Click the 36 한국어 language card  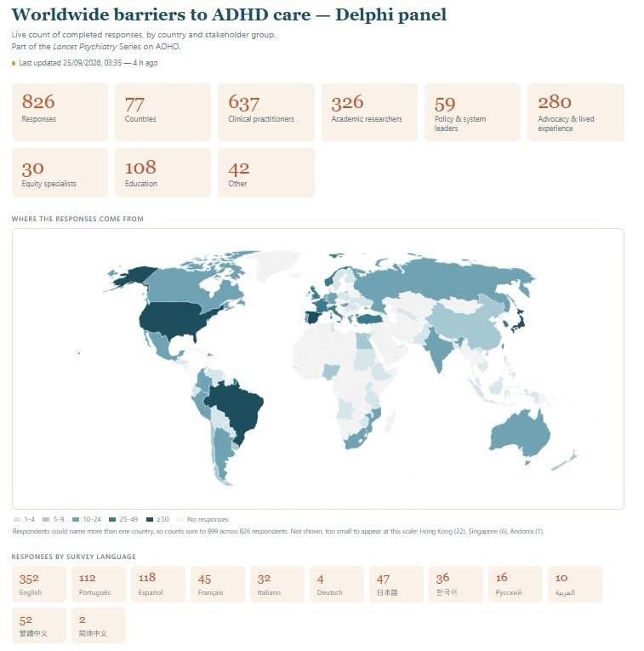pyautogui.click(x=456, y=584)
